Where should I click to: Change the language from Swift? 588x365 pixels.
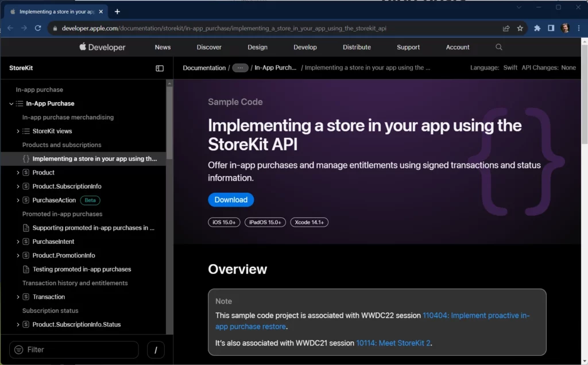[510, 68]
